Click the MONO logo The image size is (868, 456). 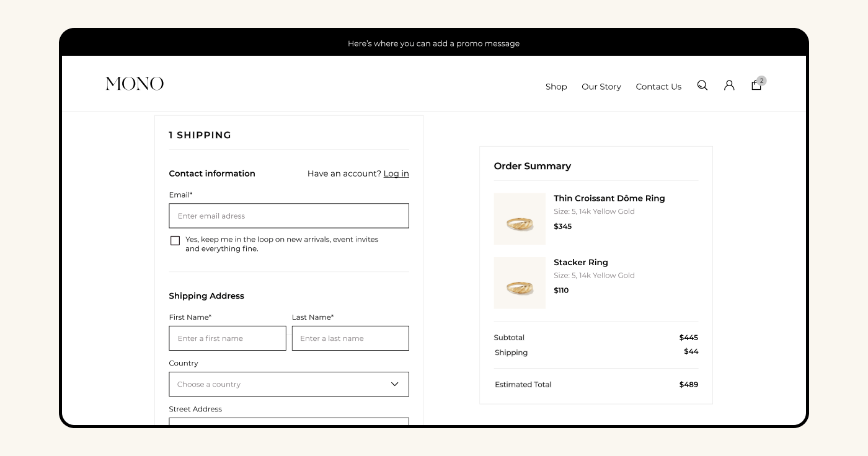tap(135, 84)
